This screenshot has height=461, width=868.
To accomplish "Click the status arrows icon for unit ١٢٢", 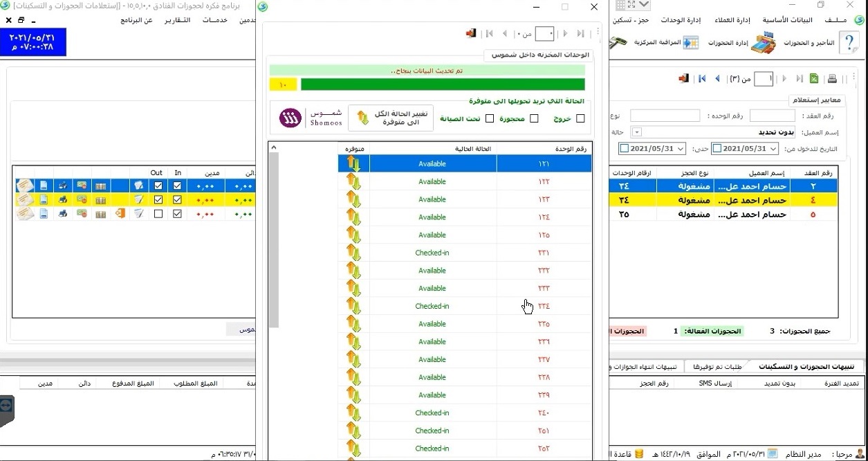I will pos(353,182).
